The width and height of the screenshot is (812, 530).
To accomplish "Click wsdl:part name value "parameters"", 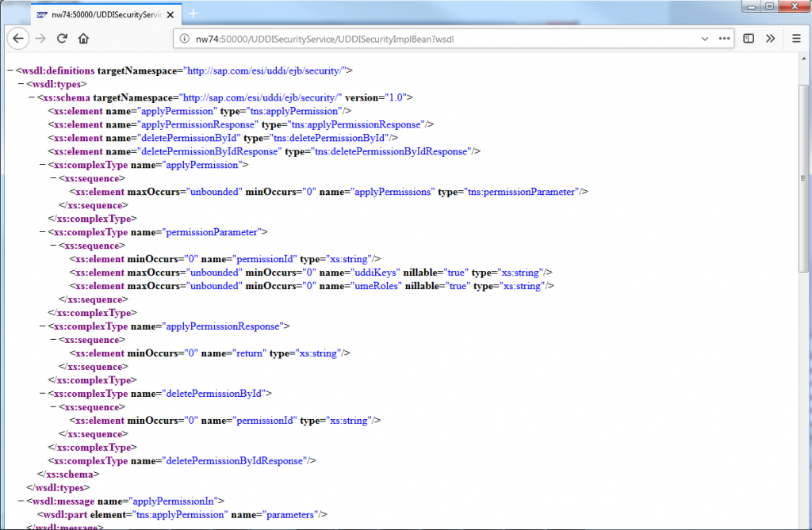I will coord(290,514).
